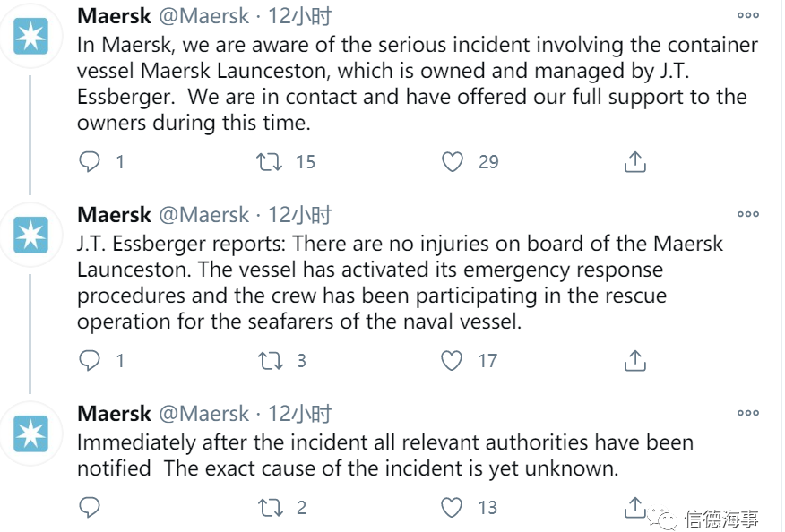Open the Maersk display name on first tweet

114,16
